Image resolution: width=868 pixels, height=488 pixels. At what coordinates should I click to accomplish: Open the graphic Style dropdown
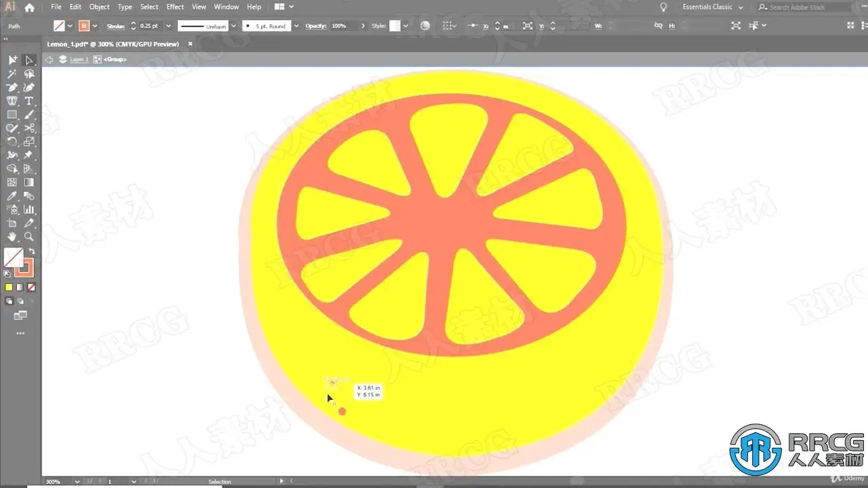pos(406,26)
